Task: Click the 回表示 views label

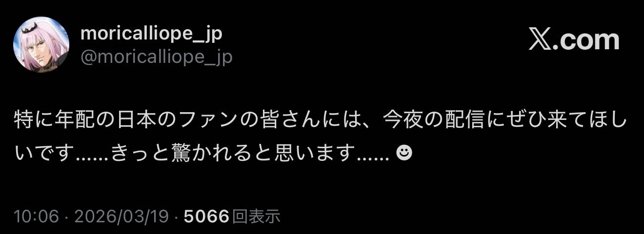Action: (256, 215)
